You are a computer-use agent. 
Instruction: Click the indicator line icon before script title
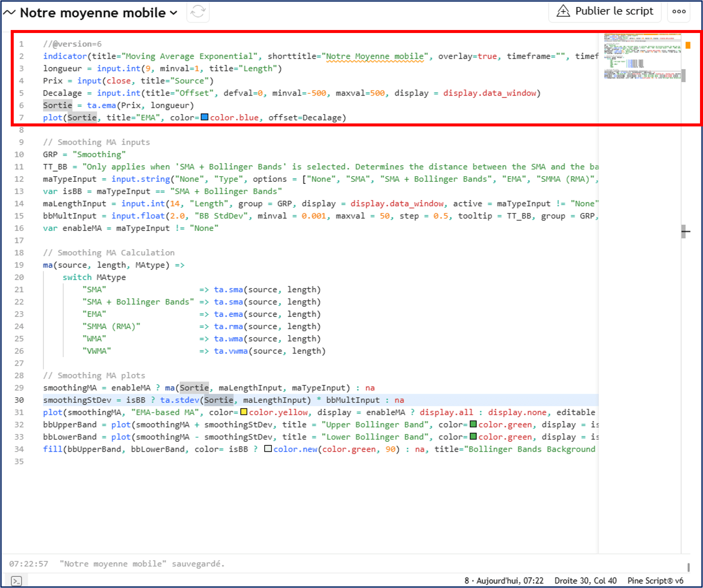click(9, 13)
